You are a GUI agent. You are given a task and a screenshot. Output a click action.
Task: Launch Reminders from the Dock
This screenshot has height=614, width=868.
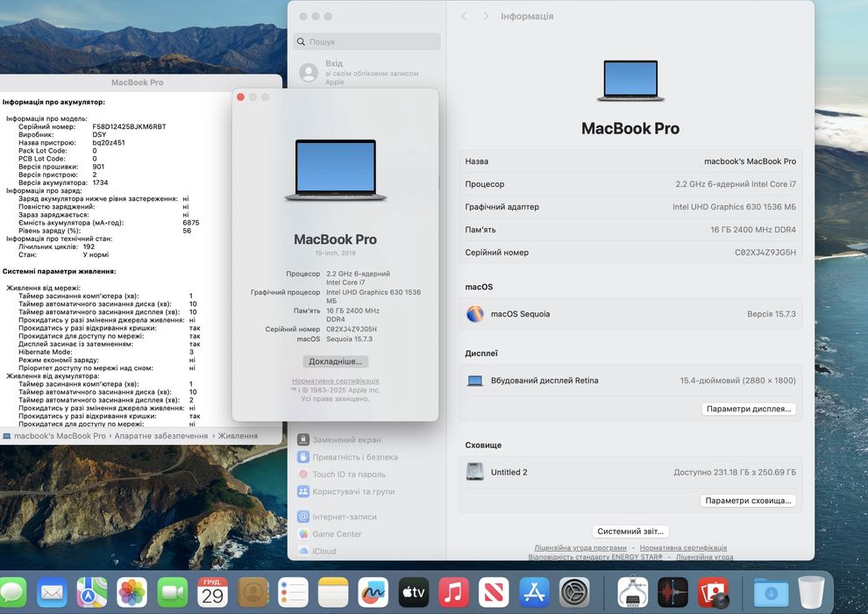[293, 592]
